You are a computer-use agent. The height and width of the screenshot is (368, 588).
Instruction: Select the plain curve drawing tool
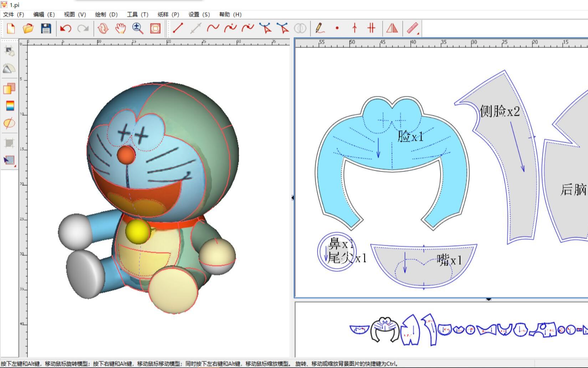click(213, 28)
